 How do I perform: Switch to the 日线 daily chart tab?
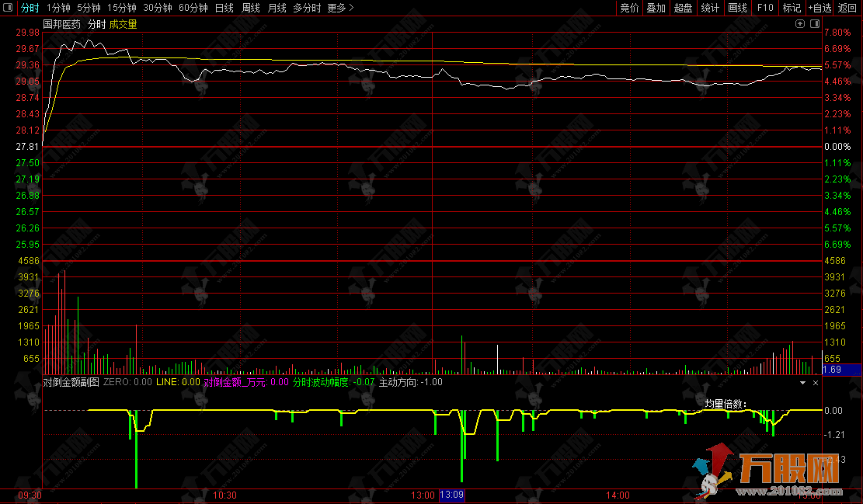(x=224, y=8)
